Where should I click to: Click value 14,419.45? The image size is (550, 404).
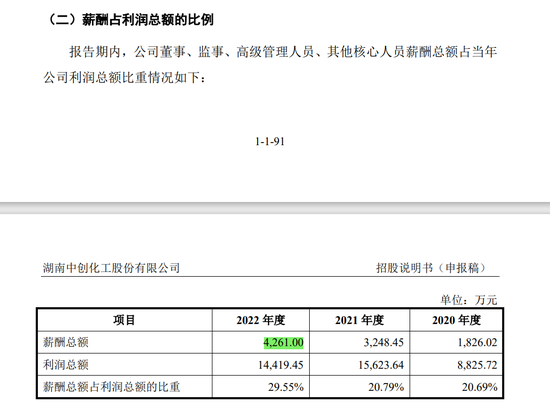point(281,365)
